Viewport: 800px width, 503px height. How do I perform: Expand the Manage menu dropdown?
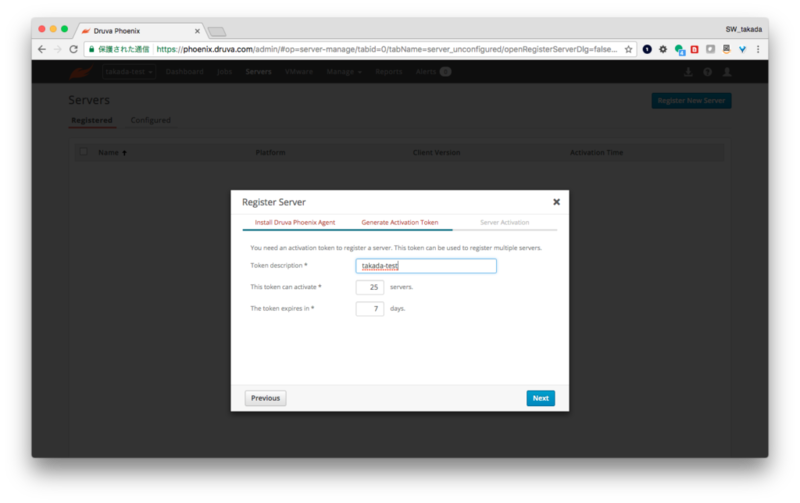tap(344, 72)
